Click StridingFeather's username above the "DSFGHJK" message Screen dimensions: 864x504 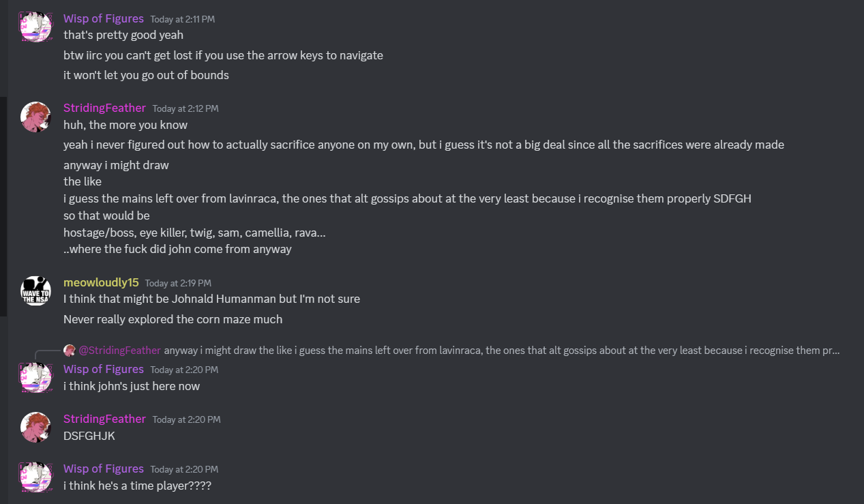104,419
